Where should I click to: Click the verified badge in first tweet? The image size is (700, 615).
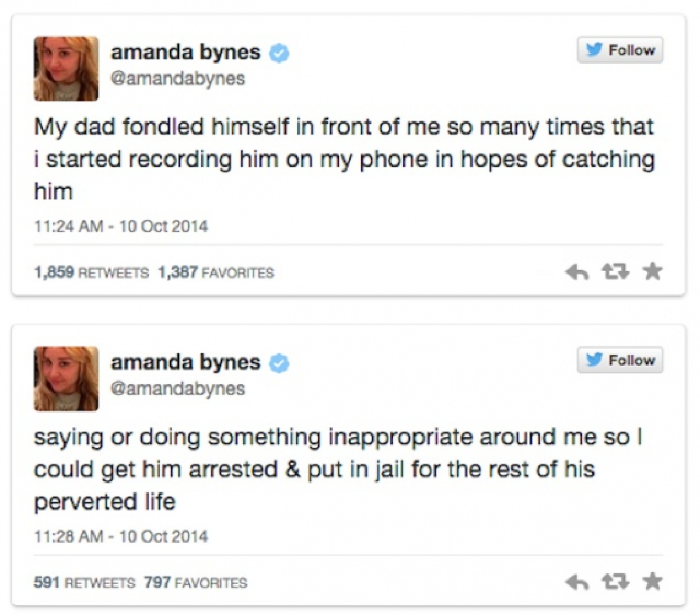[x=279, y=53]
